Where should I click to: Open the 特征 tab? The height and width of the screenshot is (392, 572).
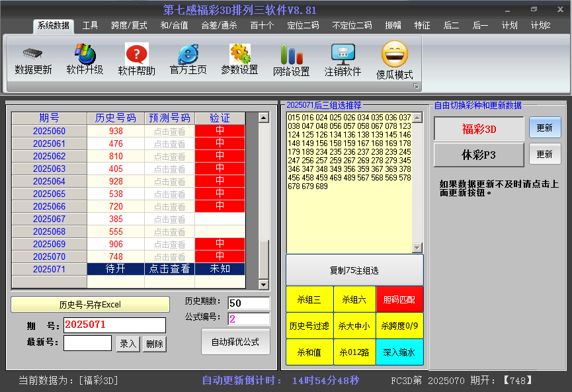422,26
